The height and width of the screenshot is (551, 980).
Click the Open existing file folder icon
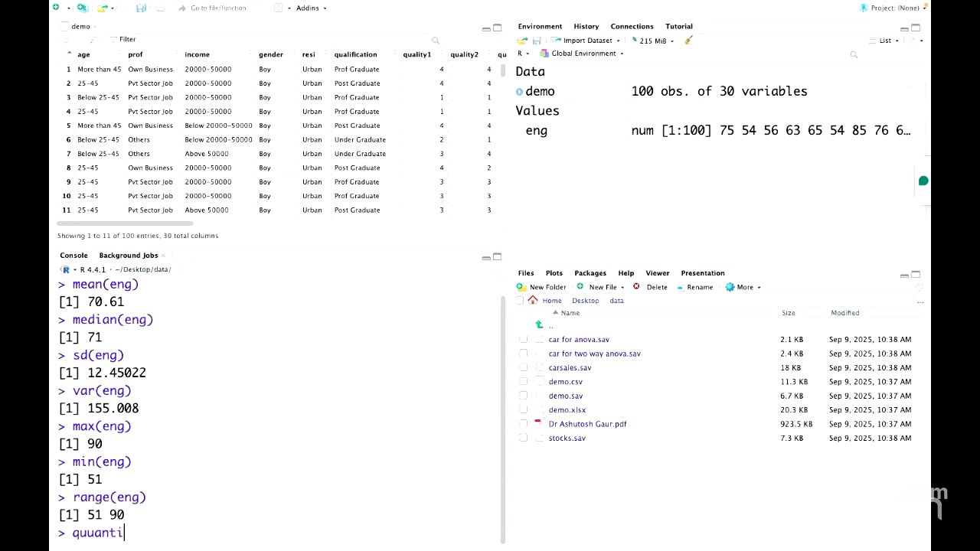coord(103,8)
